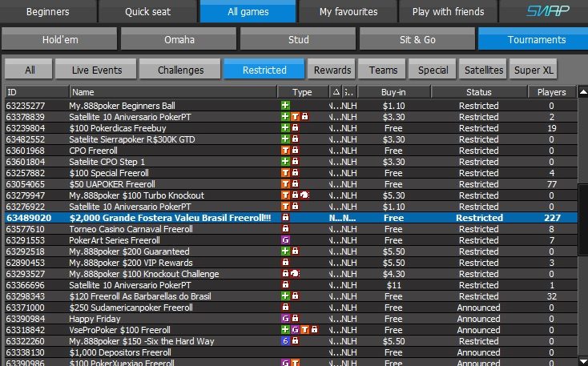Click orange T icon in CPO Freeroll row

click(285, 151)
